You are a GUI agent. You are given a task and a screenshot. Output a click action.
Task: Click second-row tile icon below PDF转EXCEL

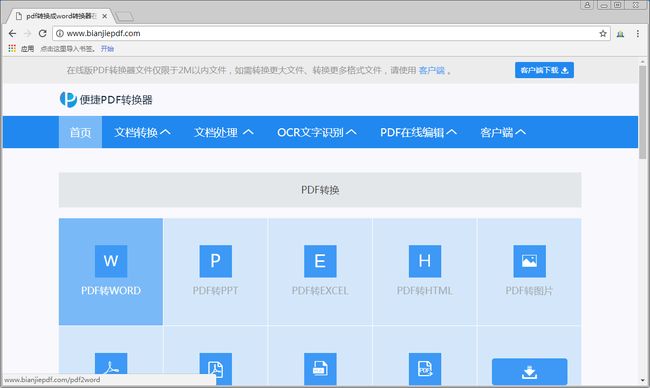coord(320,369)
